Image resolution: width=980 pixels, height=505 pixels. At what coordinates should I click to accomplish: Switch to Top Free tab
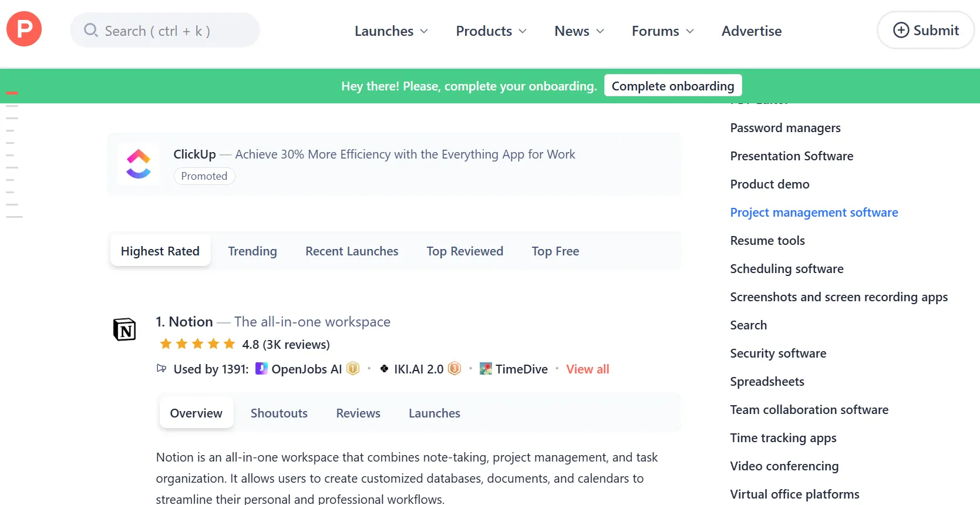(x=555, y=251)
